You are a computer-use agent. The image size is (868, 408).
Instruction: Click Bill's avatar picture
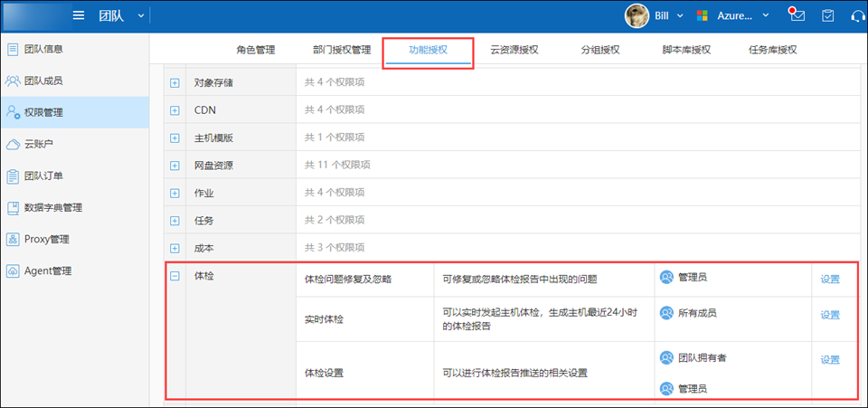pyautogui.click(x=637, y=15)
